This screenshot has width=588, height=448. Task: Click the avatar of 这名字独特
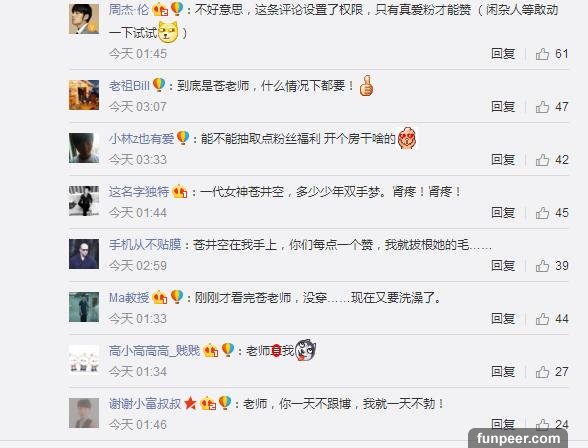(x=84, y=201)
